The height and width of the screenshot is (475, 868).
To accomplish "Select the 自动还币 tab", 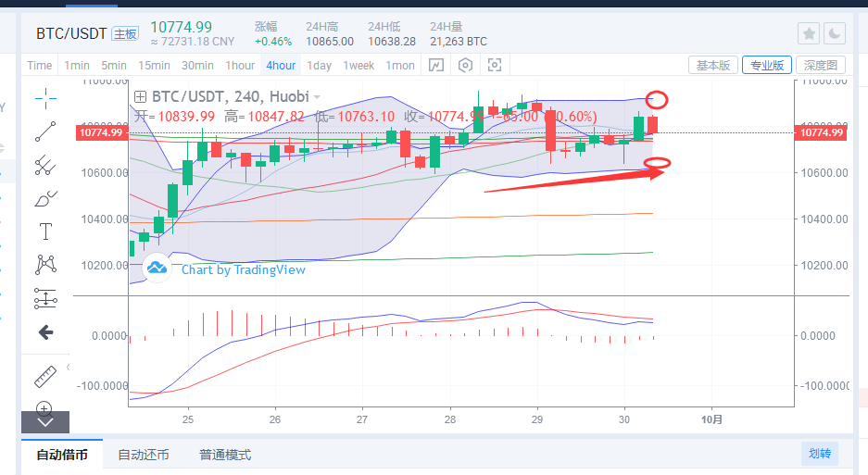I will click(x=144, y=455).
